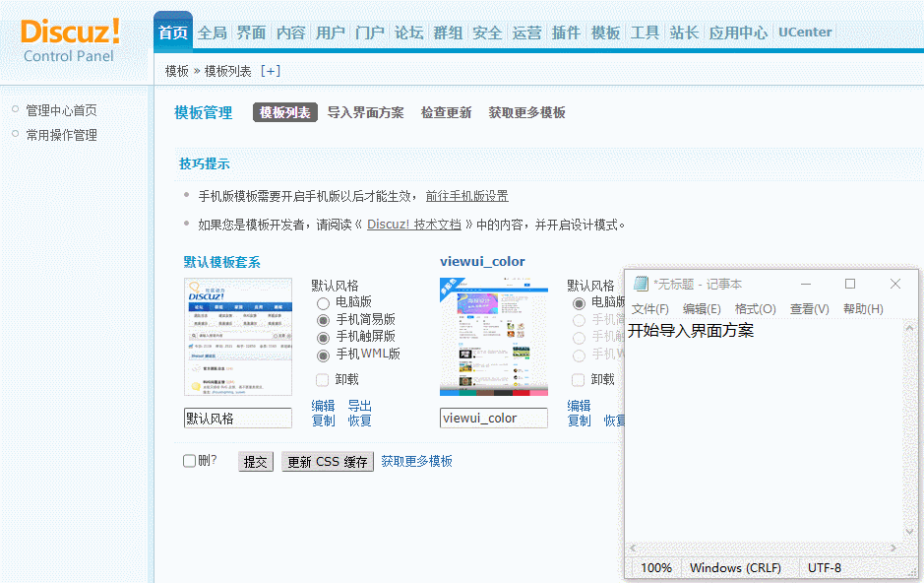The image size is (924, 583).
Task: Open the 格式(O) menu in Notepad
Action: (755, 309)
